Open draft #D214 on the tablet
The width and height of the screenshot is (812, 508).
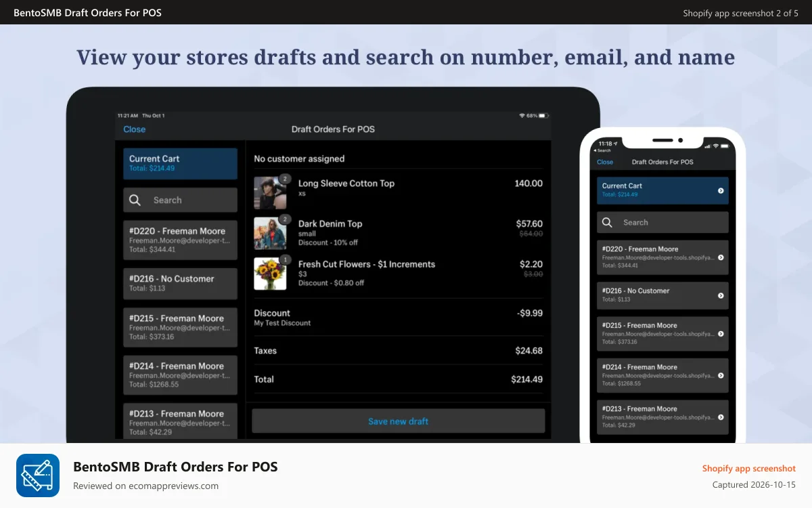pyautogui.click(x=180, y=375)
